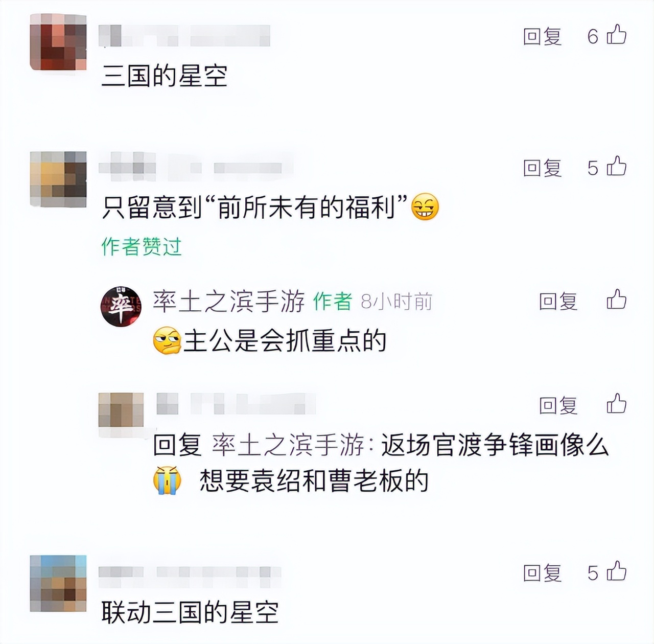
Task: Thumbs-up the '联动三国的星空' comment
Action: click(x=616, y=571)
